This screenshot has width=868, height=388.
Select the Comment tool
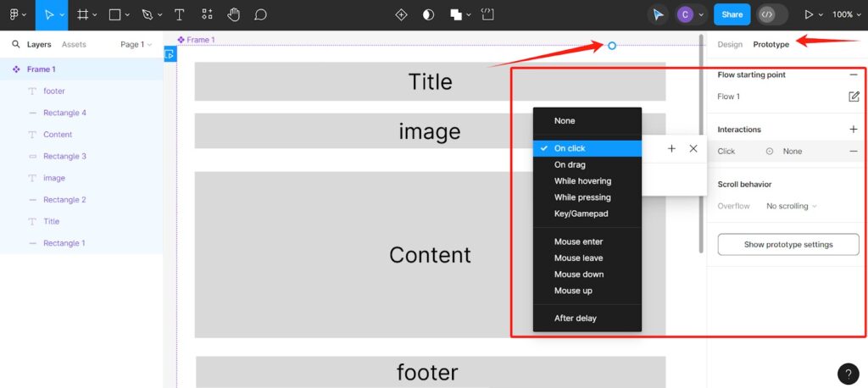(260, 15)
